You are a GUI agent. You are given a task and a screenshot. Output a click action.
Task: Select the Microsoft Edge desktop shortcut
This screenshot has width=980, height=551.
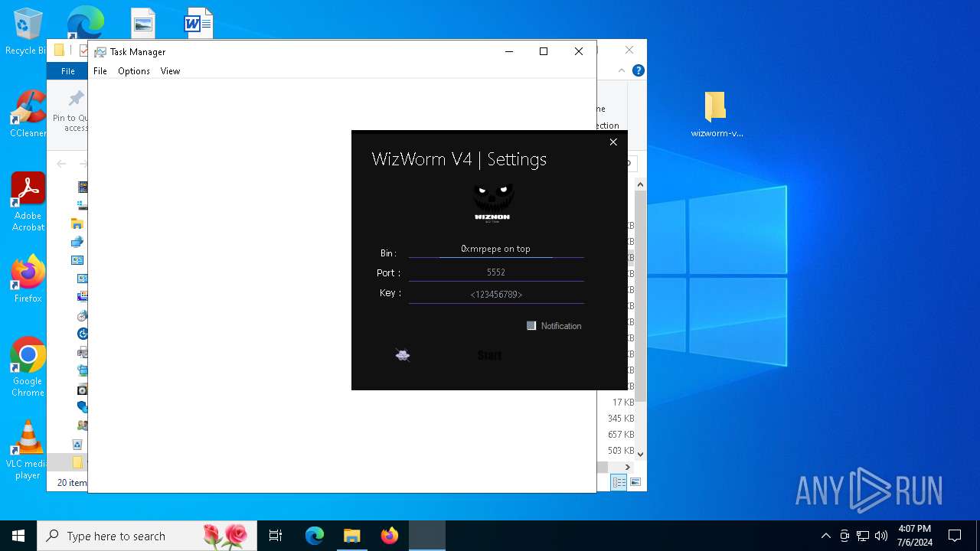pyautogui.click(x=85, y=23)
